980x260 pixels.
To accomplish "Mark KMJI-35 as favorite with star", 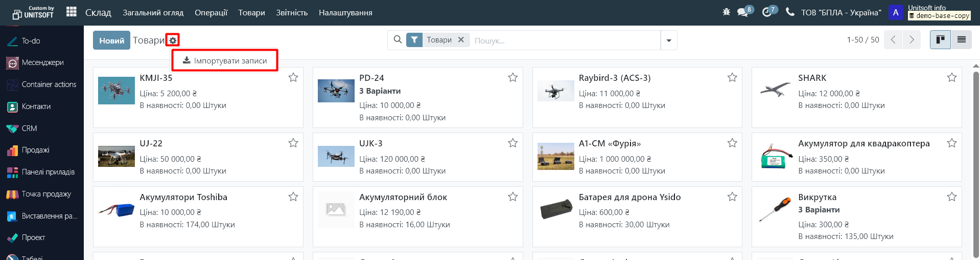I will point(293,77).
